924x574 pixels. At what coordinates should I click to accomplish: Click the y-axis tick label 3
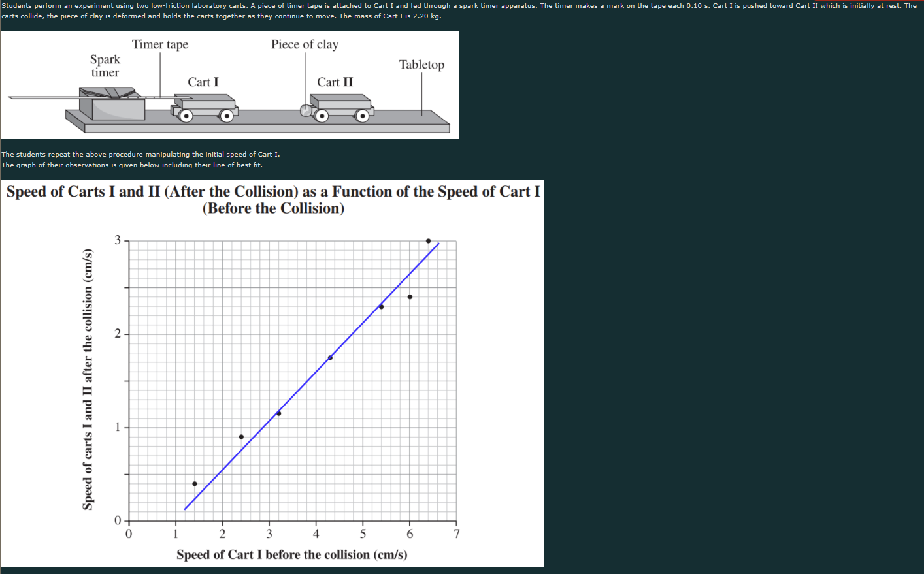(x=118, y=240)
